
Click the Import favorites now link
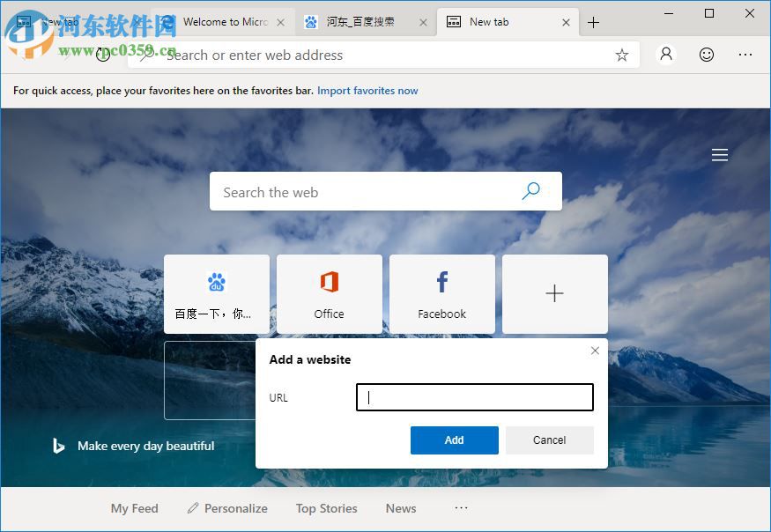tap(367, 90)
